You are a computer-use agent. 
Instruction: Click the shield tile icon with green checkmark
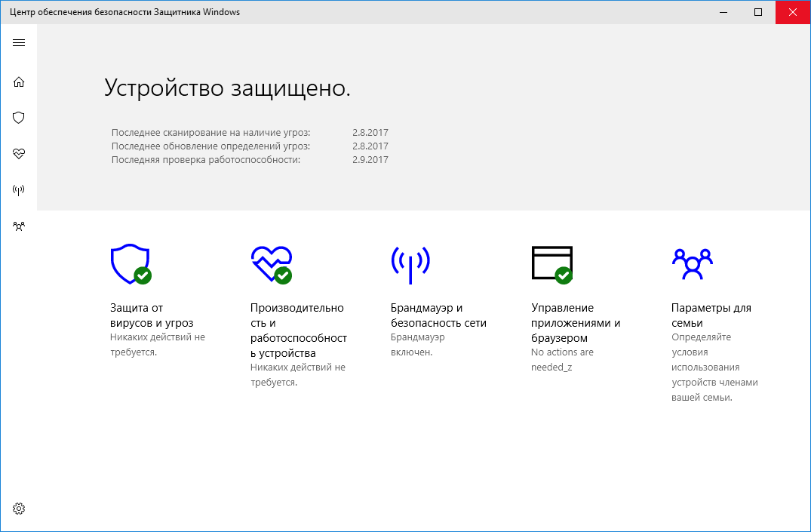pos(131,264)
